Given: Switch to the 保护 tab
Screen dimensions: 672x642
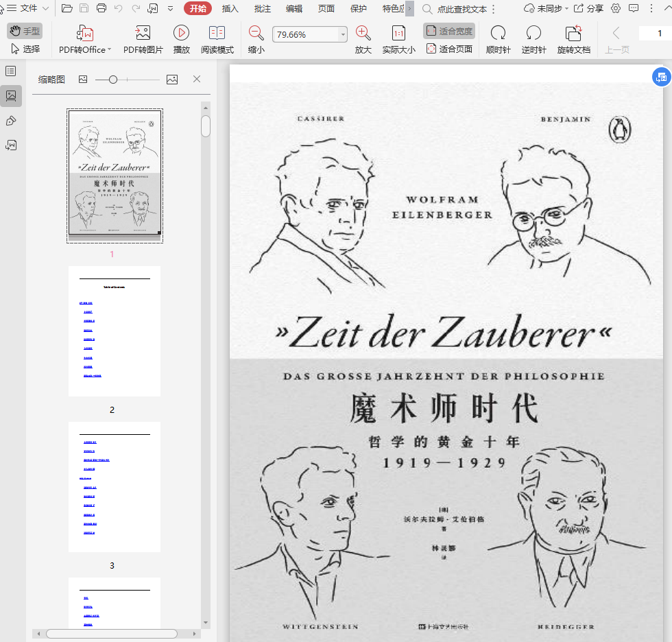Looking at the screenshot, I should (358, 8).
